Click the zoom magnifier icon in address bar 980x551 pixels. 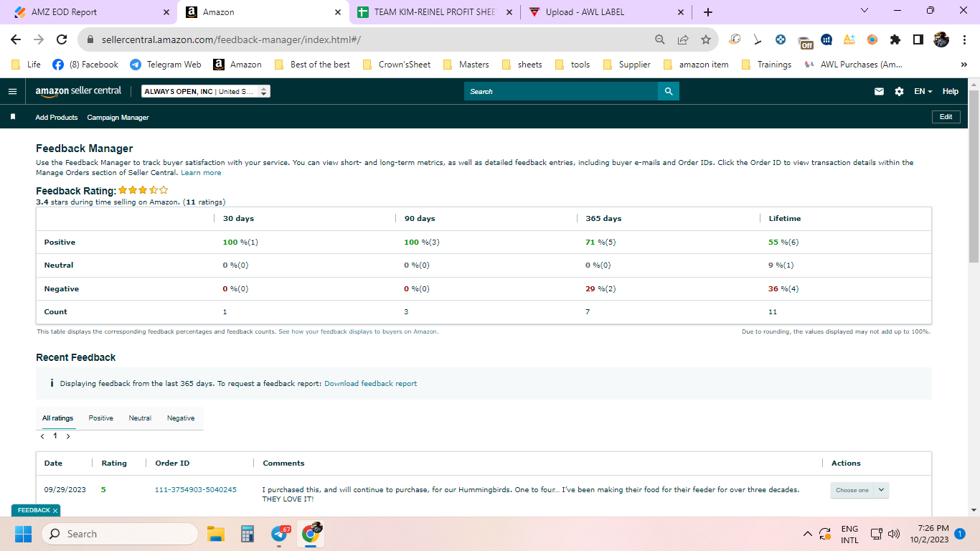(x=660, y=39)
